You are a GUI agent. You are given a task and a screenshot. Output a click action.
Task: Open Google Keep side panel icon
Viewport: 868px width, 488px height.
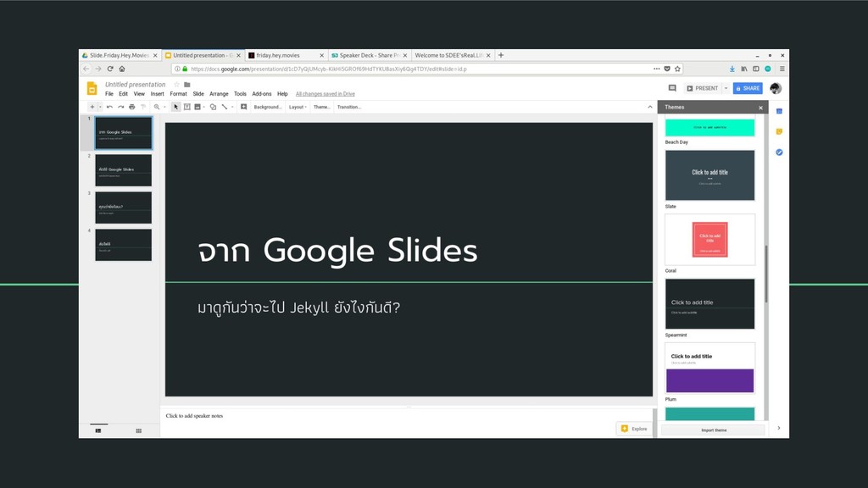tap(779, 131)
